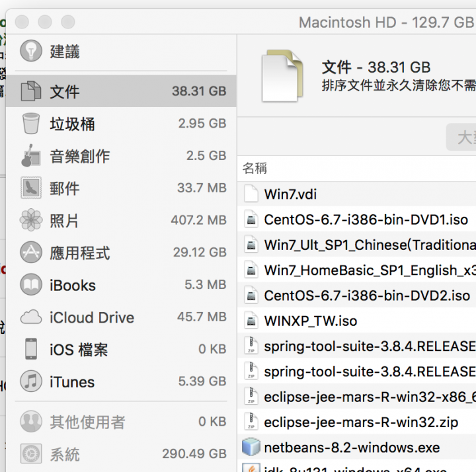Open the 音樂創作 2.5 GB category
The width and height of the screenshot is (476, 472).
121,156
